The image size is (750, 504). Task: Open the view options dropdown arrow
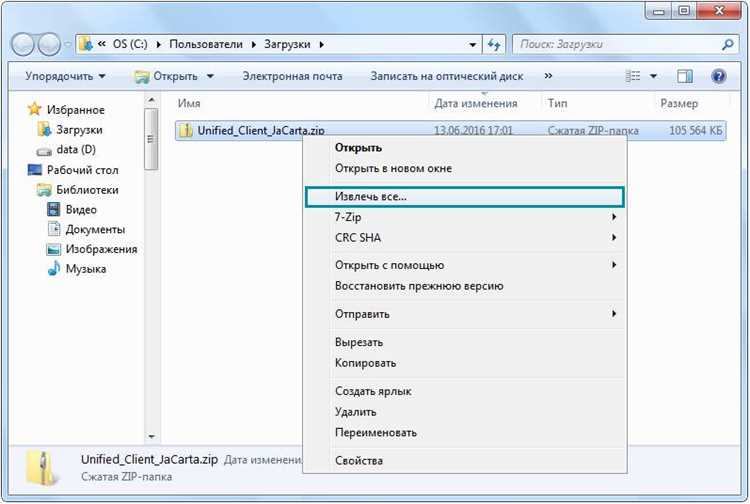653,76
